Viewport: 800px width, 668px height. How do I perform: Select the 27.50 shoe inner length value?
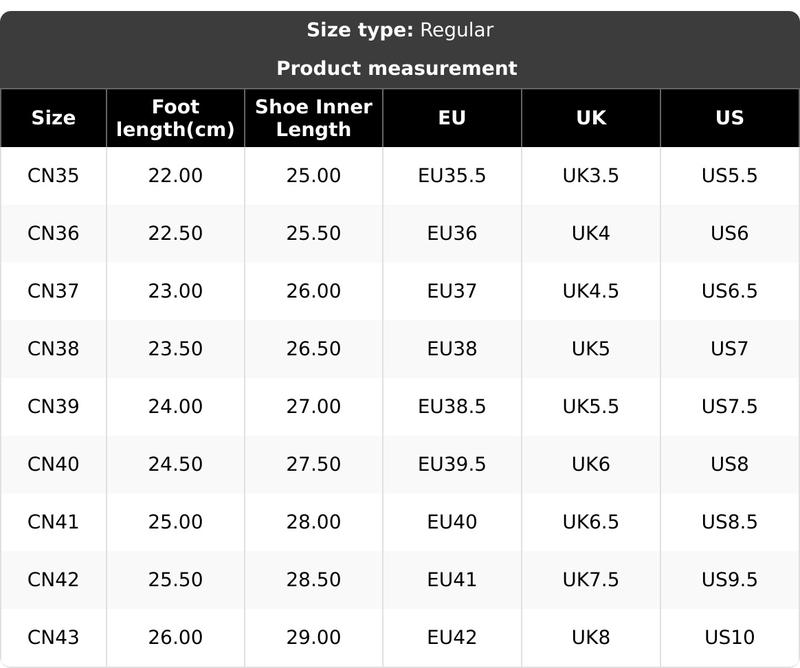point(313,464)
